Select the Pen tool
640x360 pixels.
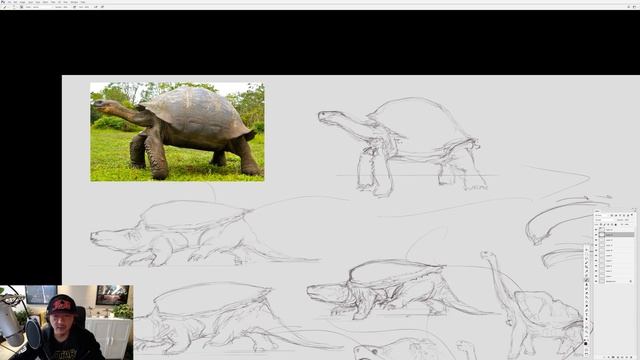[x=587, y=310]
